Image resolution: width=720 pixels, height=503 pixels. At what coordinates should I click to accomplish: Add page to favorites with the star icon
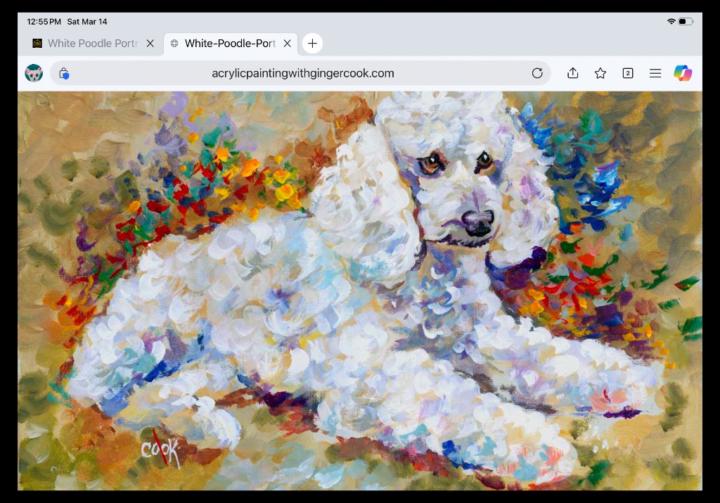600,73
